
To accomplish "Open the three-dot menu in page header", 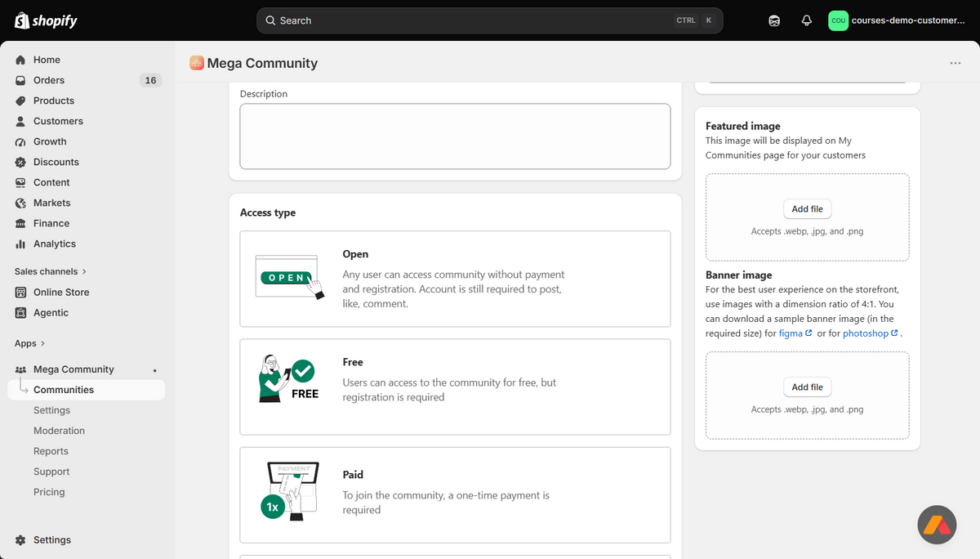I will [x=955, y=63].
